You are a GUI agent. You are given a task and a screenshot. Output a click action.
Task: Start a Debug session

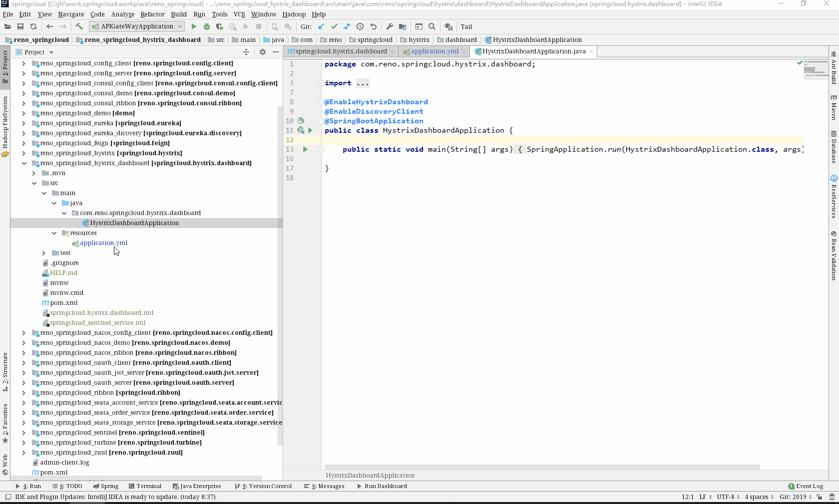coord(207,26)
